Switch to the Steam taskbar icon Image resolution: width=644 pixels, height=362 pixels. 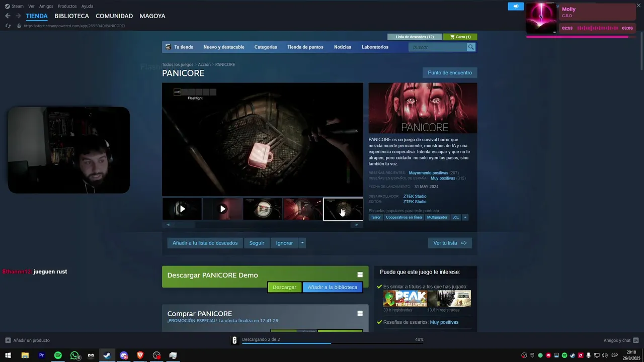click(x=107, y=355)
